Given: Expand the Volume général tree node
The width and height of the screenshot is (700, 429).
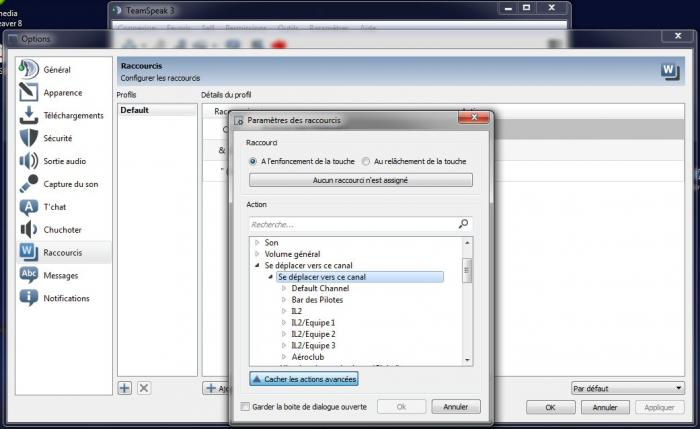Looking at the screenshot, I should 257,254.
